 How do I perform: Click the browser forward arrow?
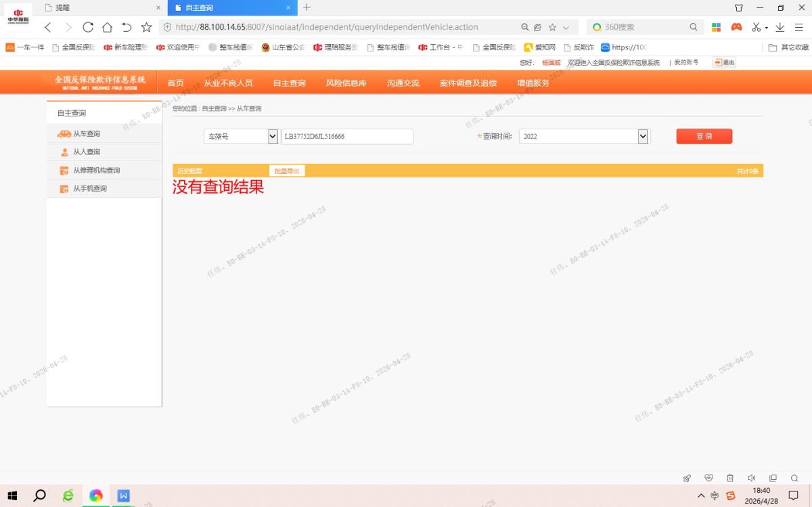(68, 27)
